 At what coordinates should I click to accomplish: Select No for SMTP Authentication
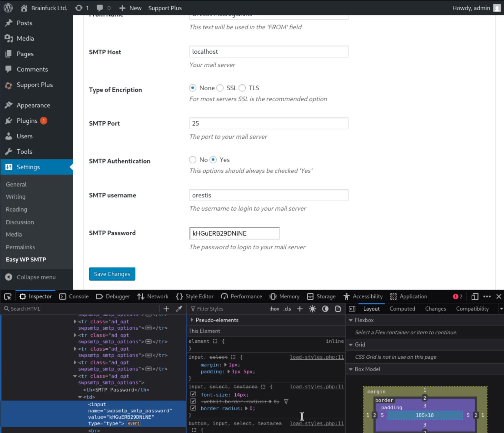[x=193, y=160]
